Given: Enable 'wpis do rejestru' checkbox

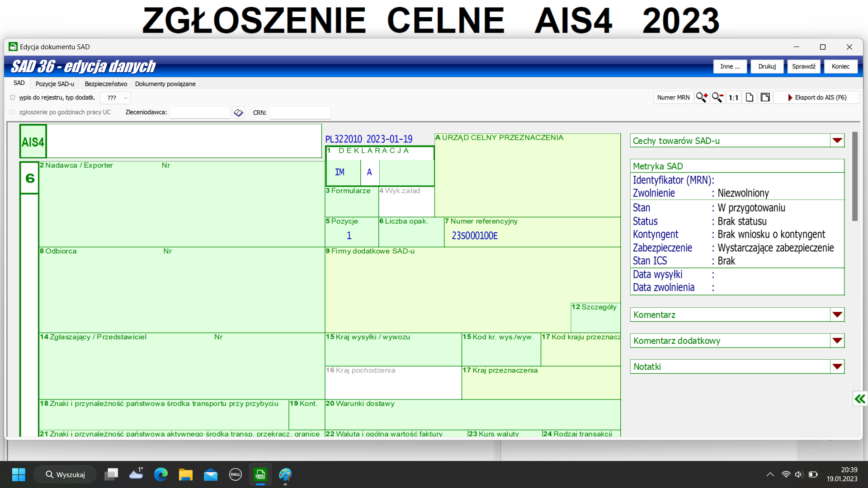Looking at the screenshot, I should click(x=13, y=98).
